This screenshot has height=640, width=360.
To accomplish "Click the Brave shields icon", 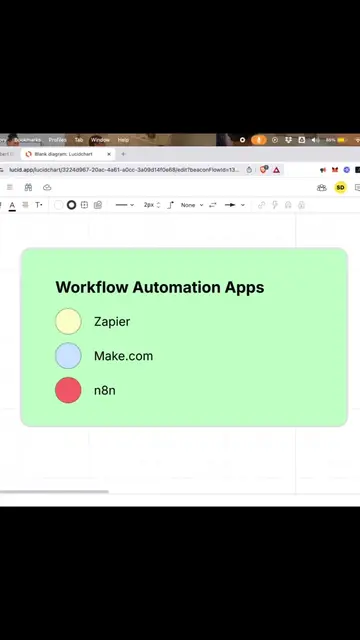I will click(263, 169).
